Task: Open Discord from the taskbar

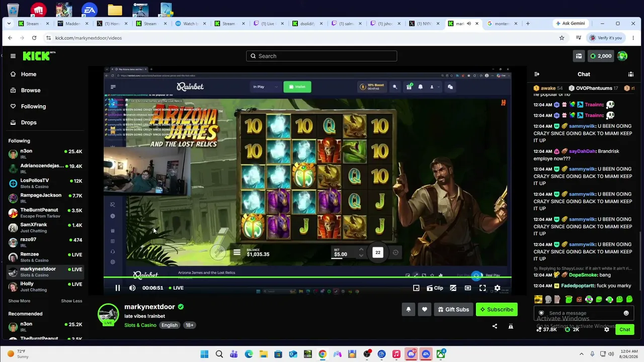Action: point(411,354)
